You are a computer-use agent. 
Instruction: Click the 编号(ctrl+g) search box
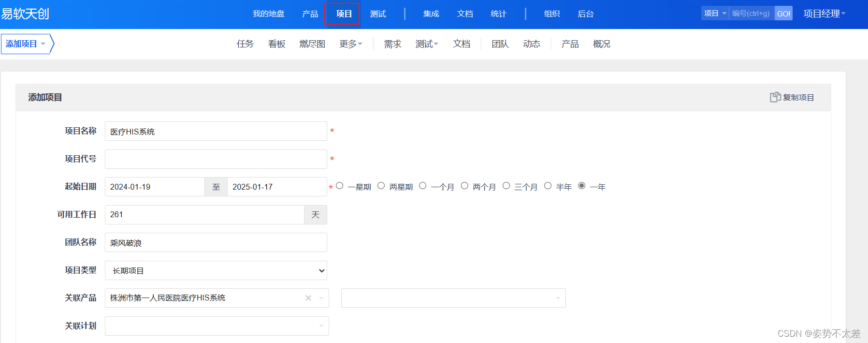click(752, 14)
